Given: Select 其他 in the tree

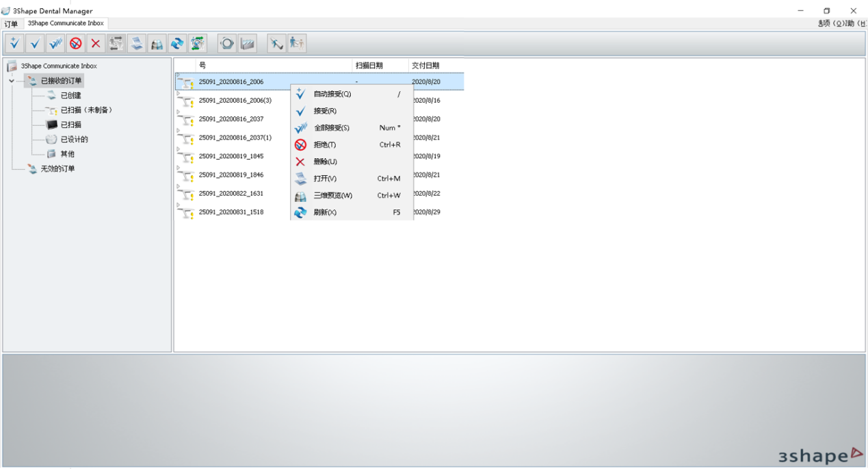Looking at the screenshot, I should click(68, 154).
